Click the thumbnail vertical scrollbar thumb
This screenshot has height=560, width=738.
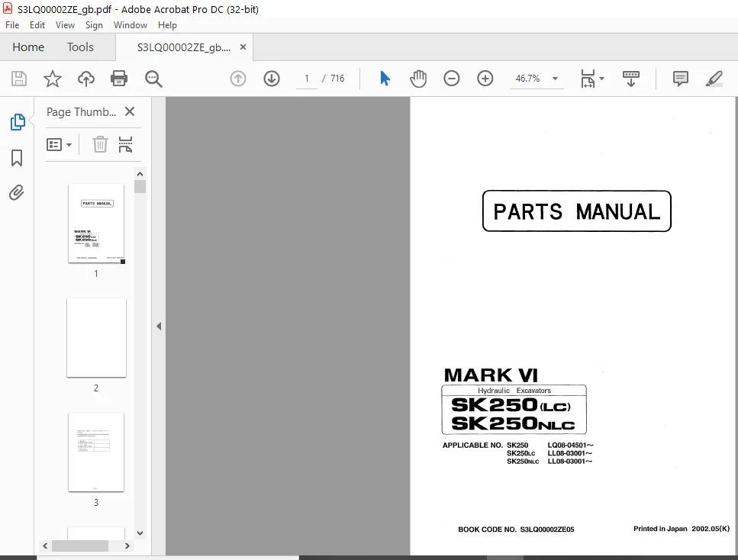140,186
